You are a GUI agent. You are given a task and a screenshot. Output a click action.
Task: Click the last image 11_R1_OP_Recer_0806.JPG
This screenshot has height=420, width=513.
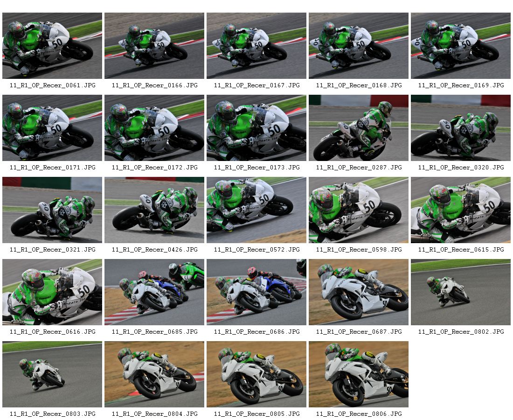[x=359, y=374]
